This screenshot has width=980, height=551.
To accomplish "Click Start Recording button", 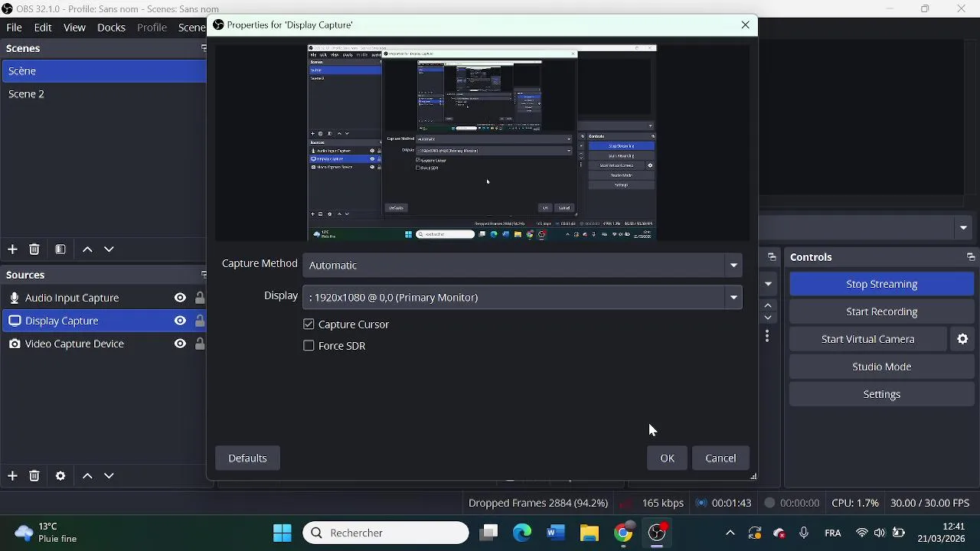I will [881, 311].
